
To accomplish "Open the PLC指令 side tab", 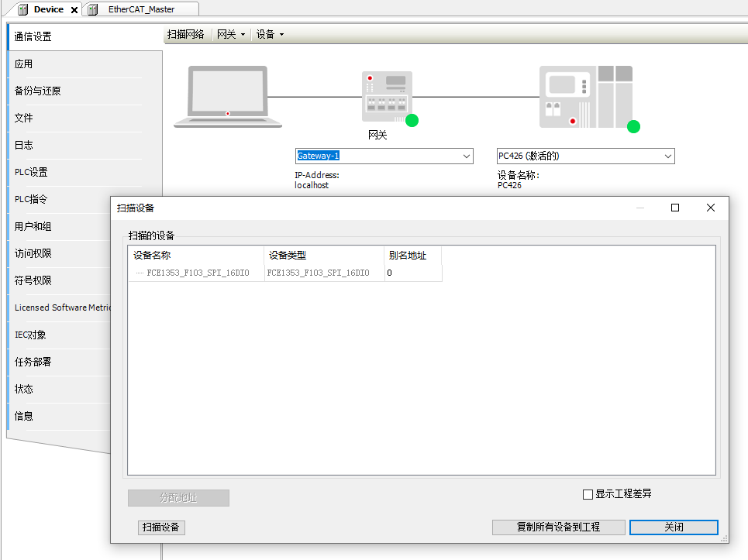I will (60, 199).
